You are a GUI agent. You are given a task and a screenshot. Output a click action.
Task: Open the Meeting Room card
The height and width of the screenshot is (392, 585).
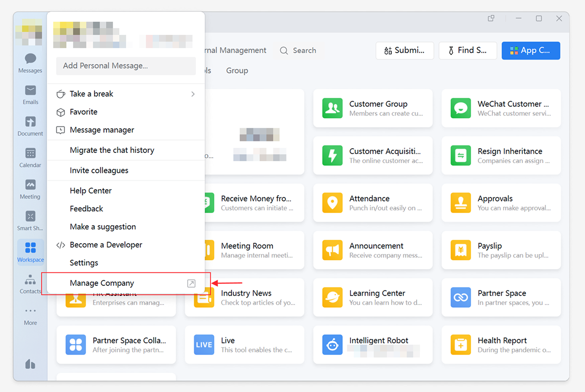244,250
